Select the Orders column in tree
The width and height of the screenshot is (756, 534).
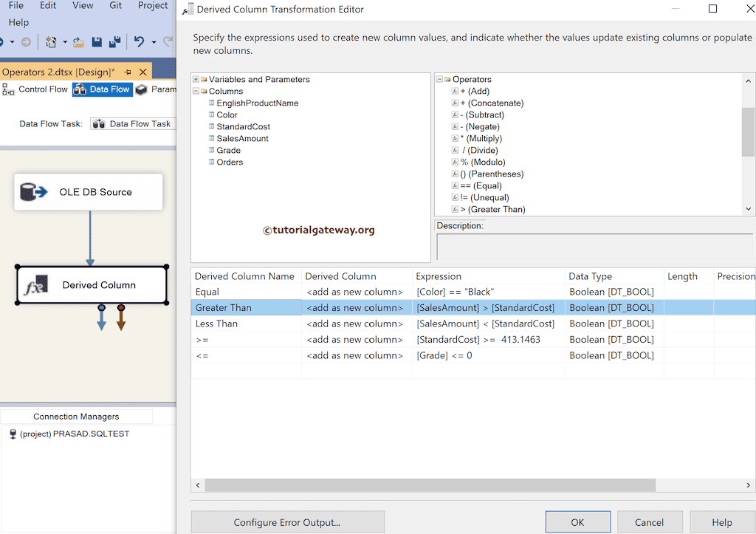tap(230, 162)
